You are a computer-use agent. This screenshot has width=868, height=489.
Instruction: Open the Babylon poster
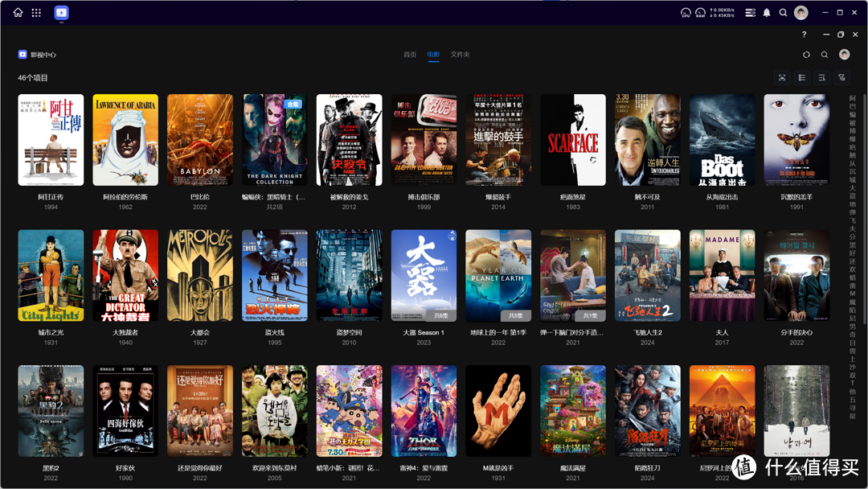click(200, 140)
